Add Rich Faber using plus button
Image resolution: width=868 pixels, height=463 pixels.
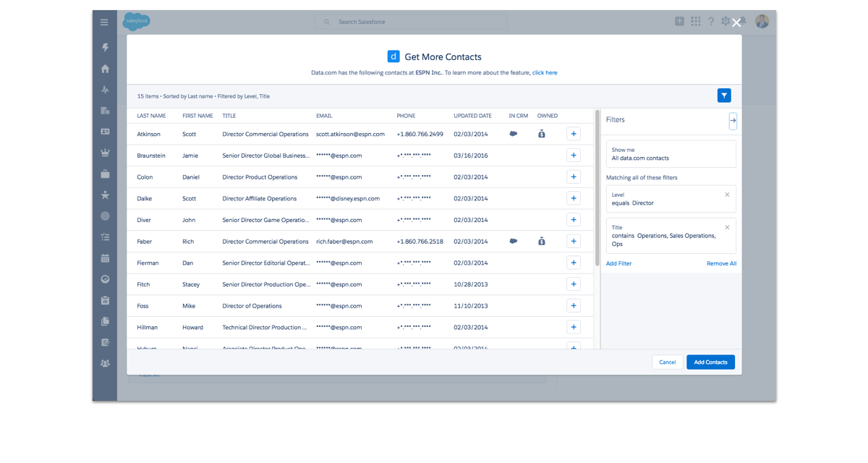pos(574,242)
